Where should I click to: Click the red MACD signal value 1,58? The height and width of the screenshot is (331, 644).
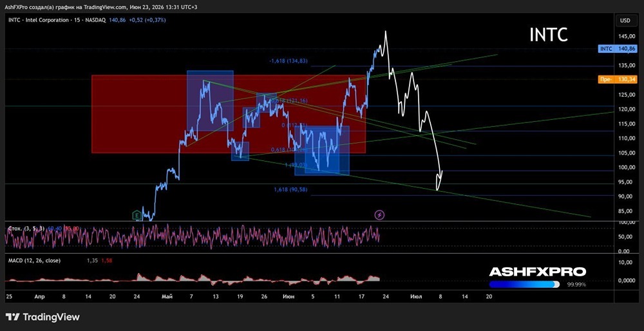click(106, 260)
